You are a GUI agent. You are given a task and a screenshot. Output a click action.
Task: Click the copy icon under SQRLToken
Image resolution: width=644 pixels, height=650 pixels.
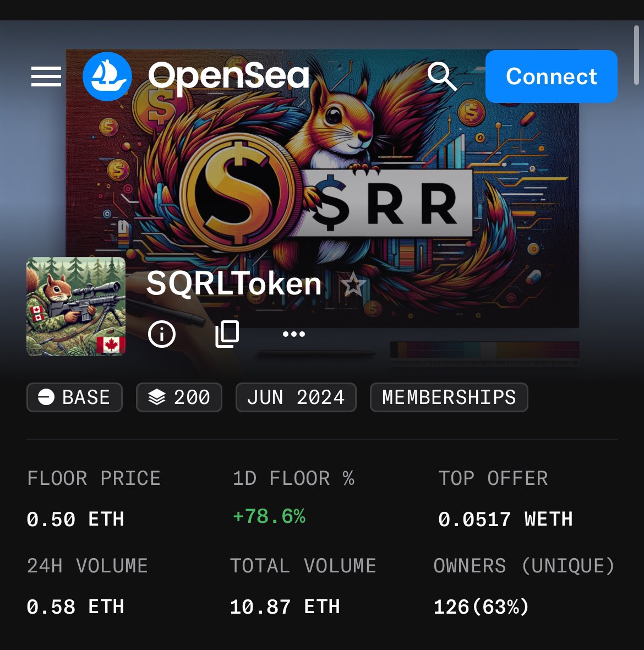pos(227,334)
